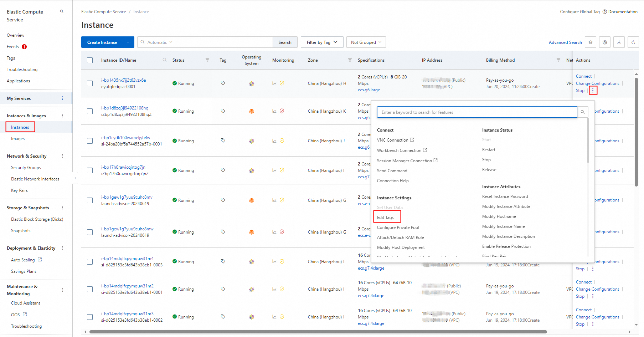
Task: Open My Services options dots
Action: click(x=63, y=98)
